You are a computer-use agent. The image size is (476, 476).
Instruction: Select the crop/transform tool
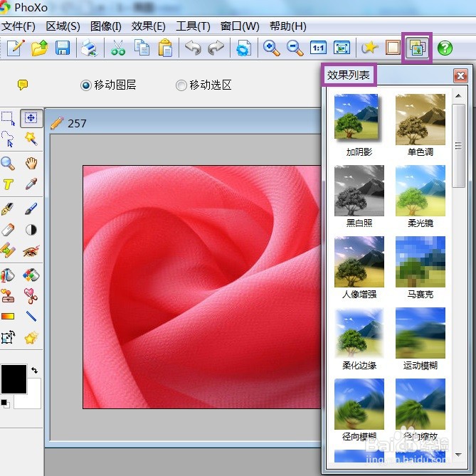pyautogui.click(x=8, y=337)
